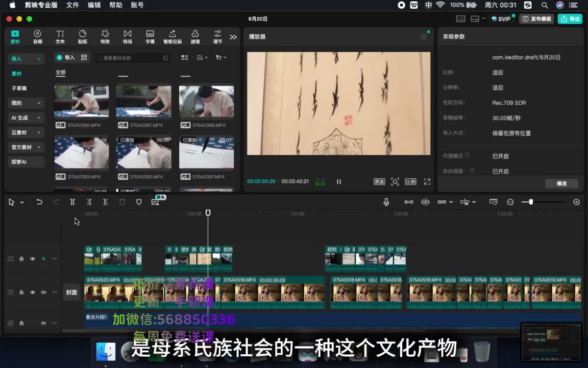The width and height of the screenshot is (588, 368).
Task: Click the 封面 cover button
Action: tap(71, 292)
